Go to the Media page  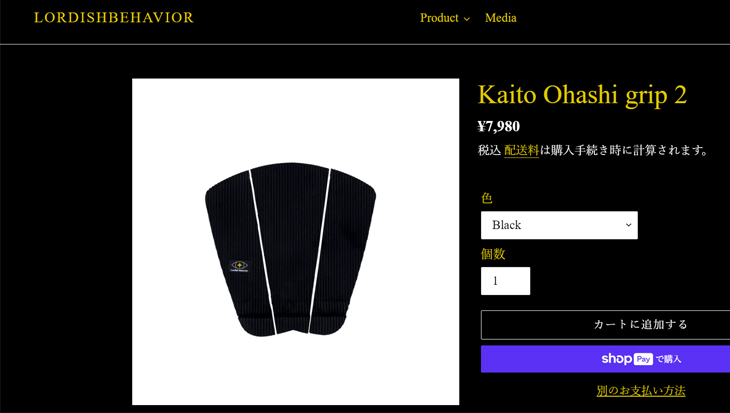point(500,18)
